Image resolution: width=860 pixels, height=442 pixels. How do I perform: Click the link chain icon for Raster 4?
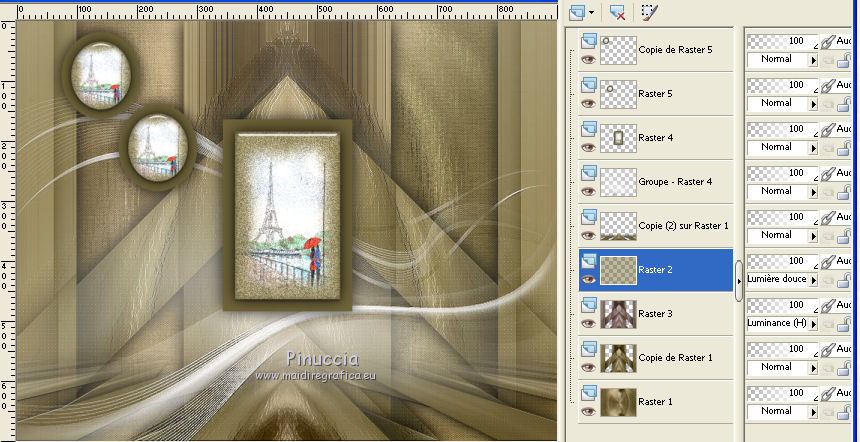coord(828,129)
